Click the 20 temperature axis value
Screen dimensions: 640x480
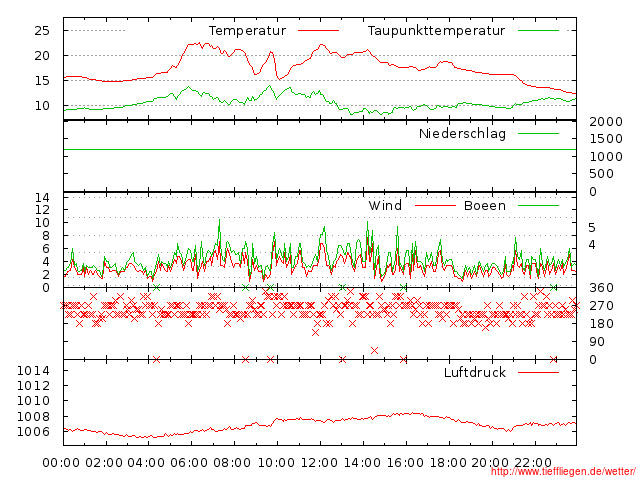pos(42,56)
